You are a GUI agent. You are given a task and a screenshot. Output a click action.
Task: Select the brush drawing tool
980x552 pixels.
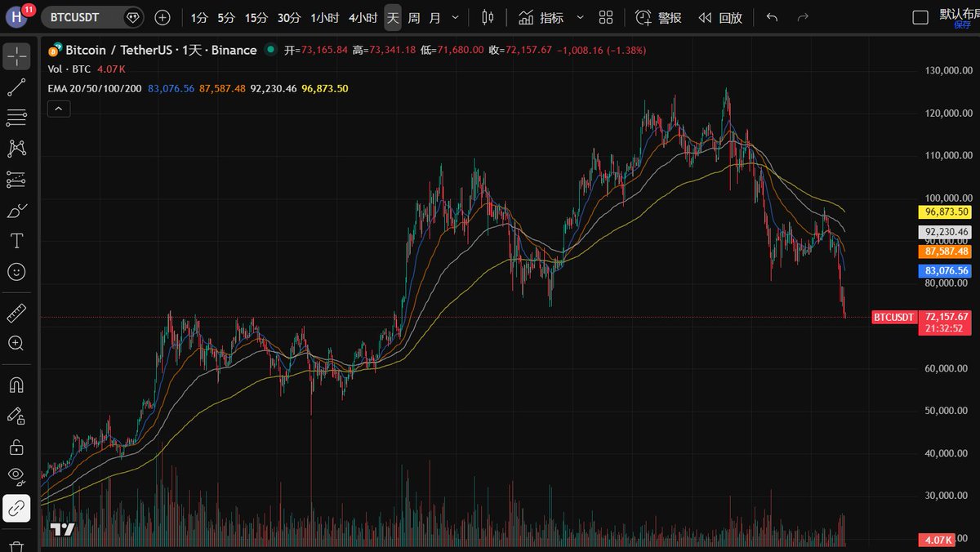pyautogui.click(x=16, y=210)
